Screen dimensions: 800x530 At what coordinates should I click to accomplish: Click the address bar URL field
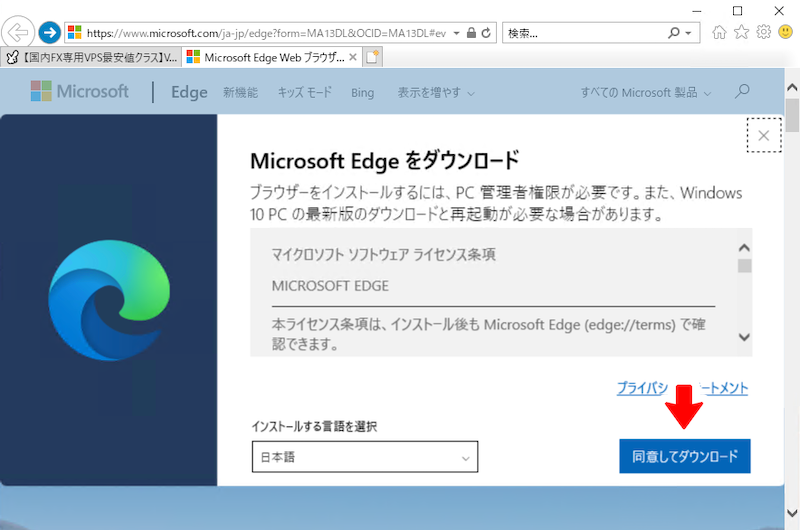click(x=265, y=33)
